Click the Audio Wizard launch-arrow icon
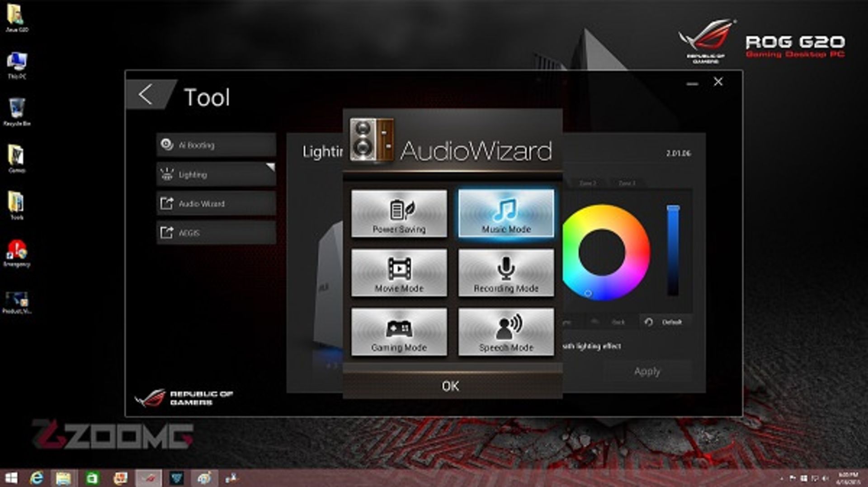Screen dimensions: 868x487 [167, 203]
